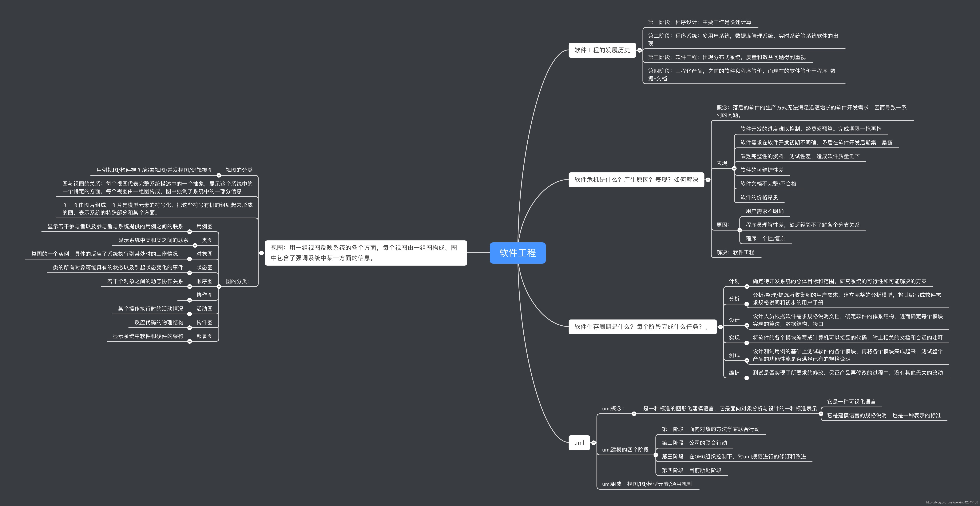Collapse the 对象图 node toggle
Screen dimensions: 980x506
(189, 259)
